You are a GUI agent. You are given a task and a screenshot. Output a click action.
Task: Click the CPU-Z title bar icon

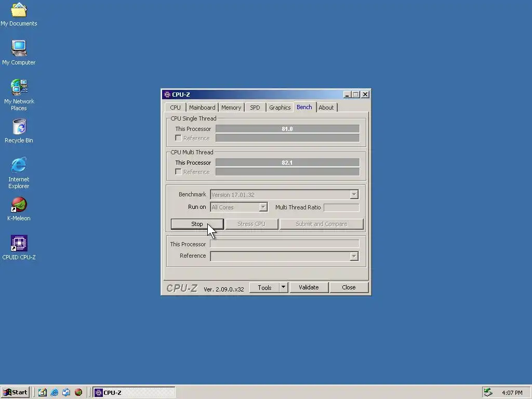[x=167, y=95]
